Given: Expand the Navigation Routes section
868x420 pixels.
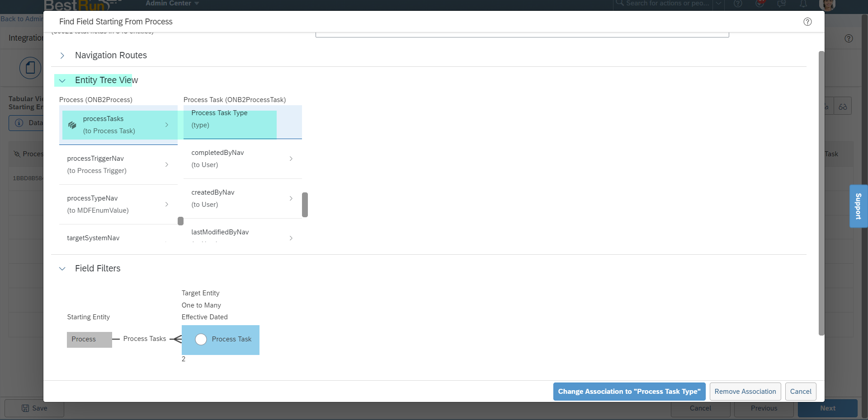Looking at the screenshot, I should [x=62, y=56].
